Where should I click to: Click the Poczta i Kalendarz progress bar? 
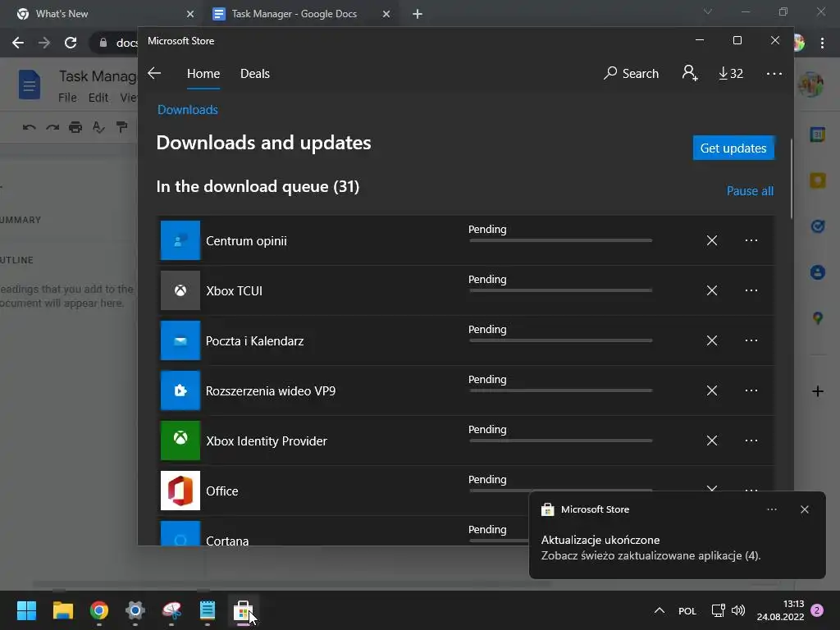click(560, 340)
